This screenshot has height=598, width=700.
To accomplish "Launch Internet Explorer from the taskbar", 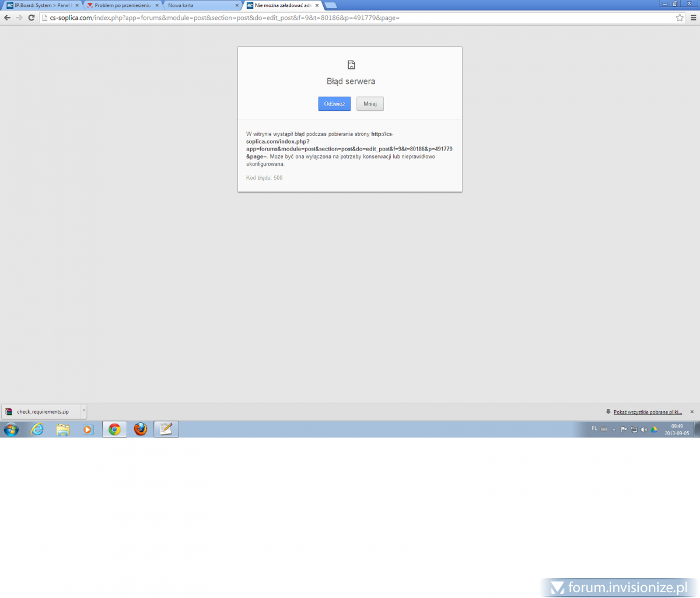I will 37,429.
